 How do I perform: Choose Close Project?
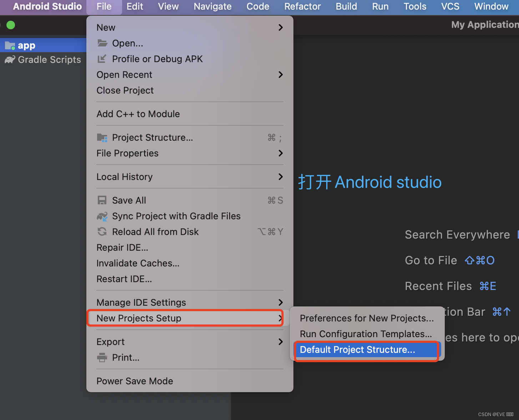click(190, 90)
